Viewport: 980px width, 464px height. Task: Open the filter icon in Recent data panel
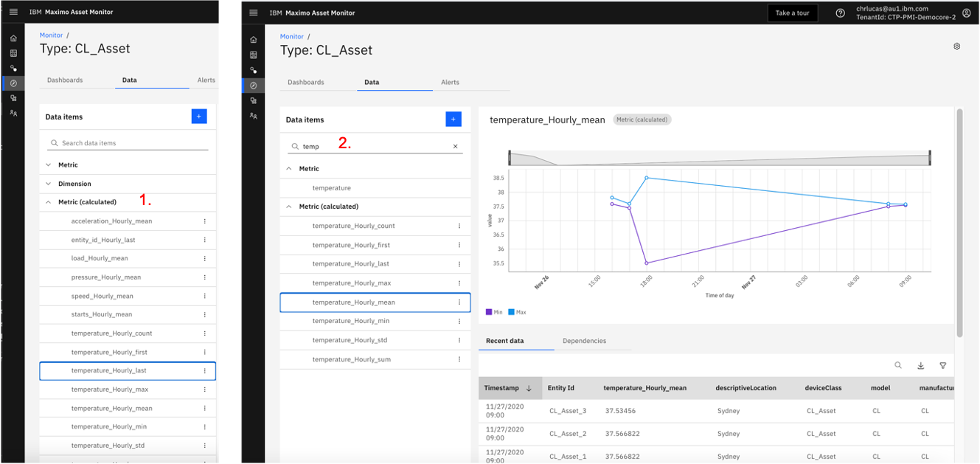point(942,364)
